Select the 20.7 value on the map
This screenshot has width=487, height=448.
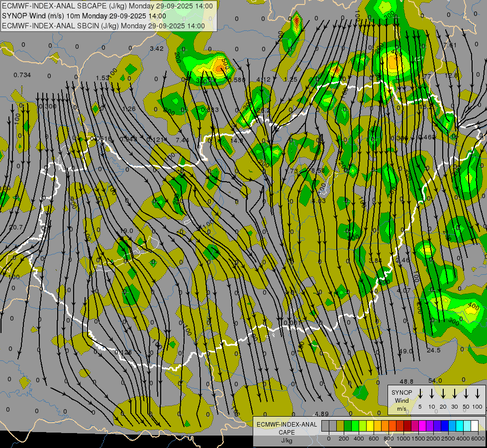coord(16,227)
